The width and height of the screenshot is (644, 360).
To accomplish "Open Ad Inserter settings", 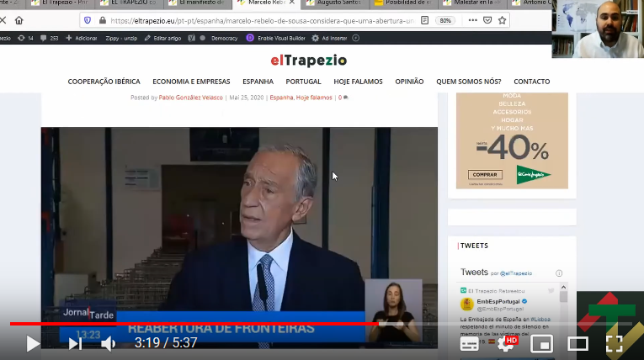I will tap(329, 38).
